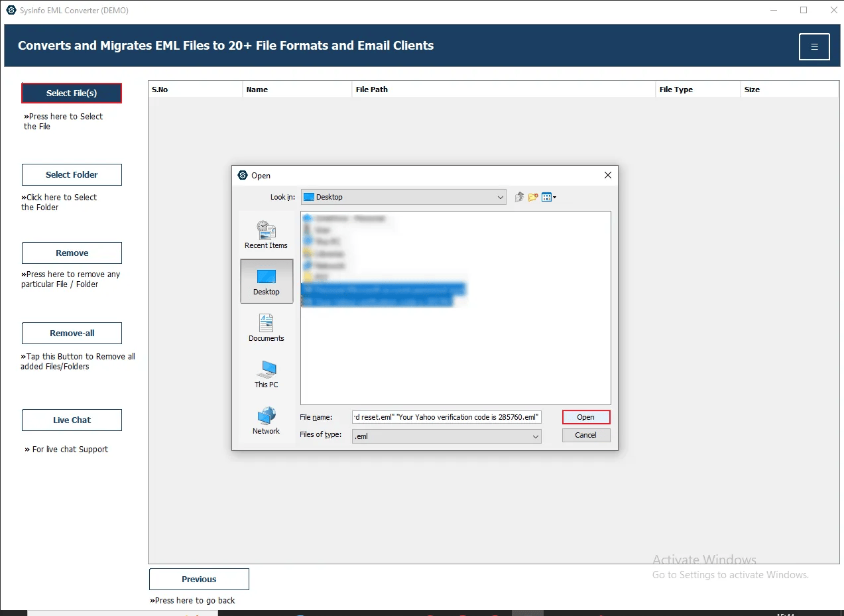
Task: Select first highlighted eml file in list
Action: click(383, 289)
